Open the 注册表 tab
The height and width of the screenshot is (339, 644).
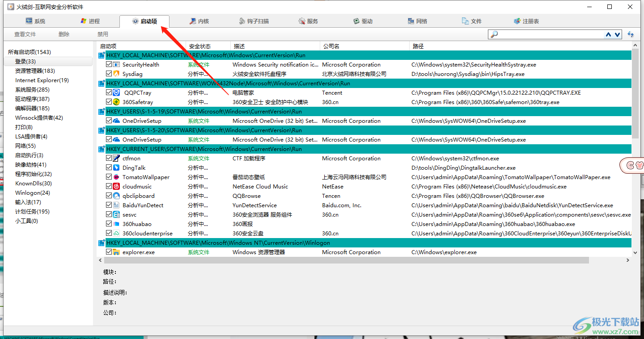point(526,21)
